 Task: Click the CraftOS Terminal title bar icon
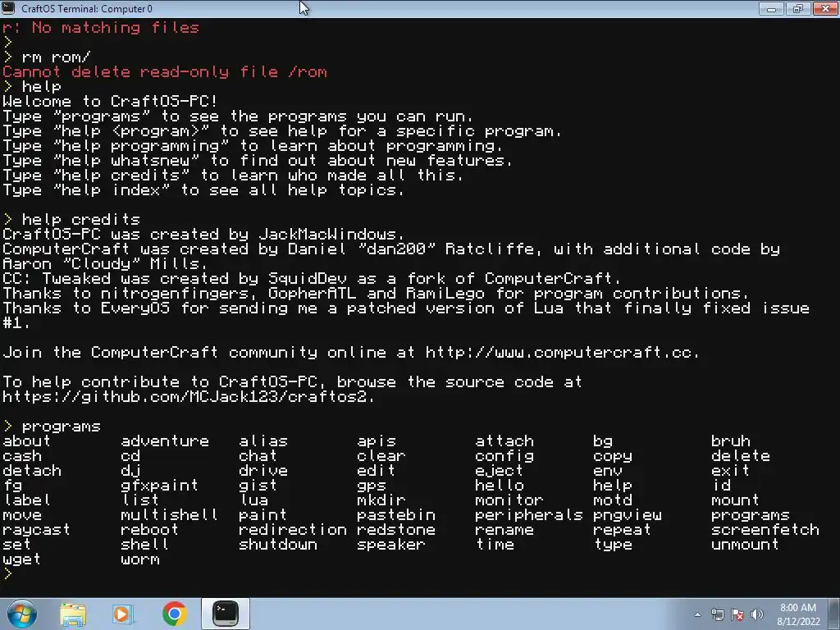pyautogui.click(x=8, y=8)
